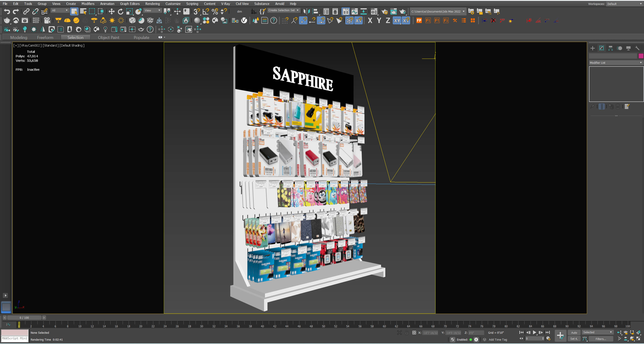
Task: Choose Rectangular Selection Region tool
Action: tap(92, 11)
